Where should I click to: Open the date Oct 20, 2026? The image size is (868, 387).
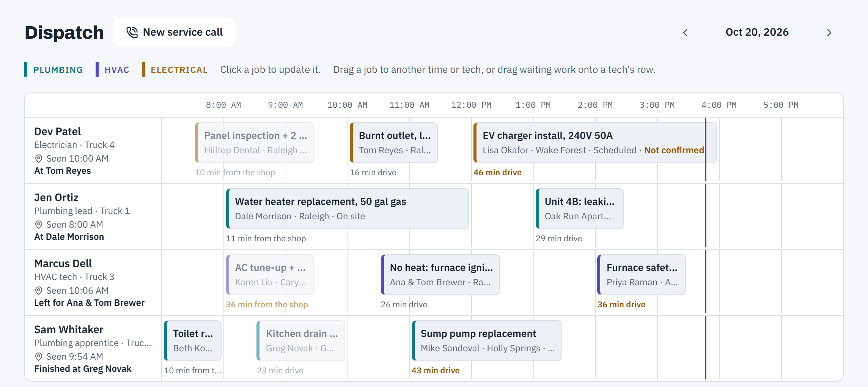pyautogui.click(x=757, y=32)
